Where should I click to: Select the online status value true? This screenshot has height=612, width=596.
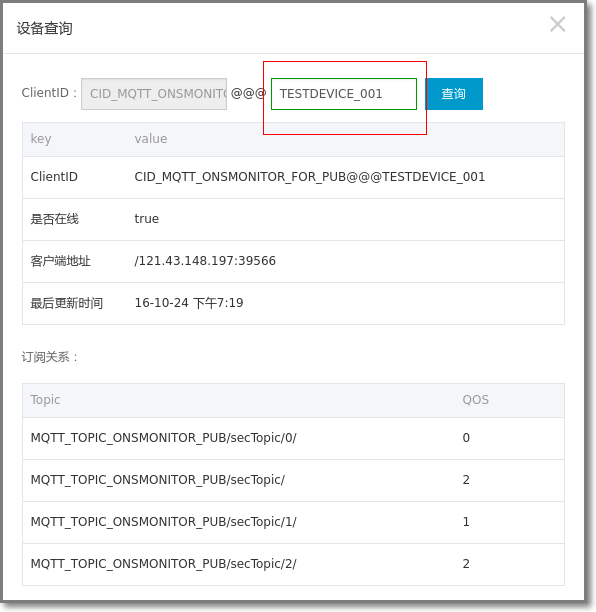[x=147, y=219]
